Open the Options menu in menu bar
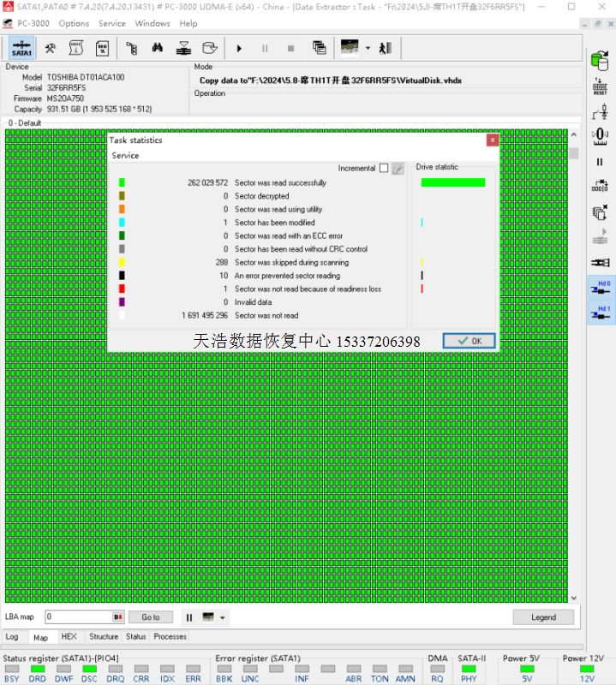 click(x=74, y=23)
